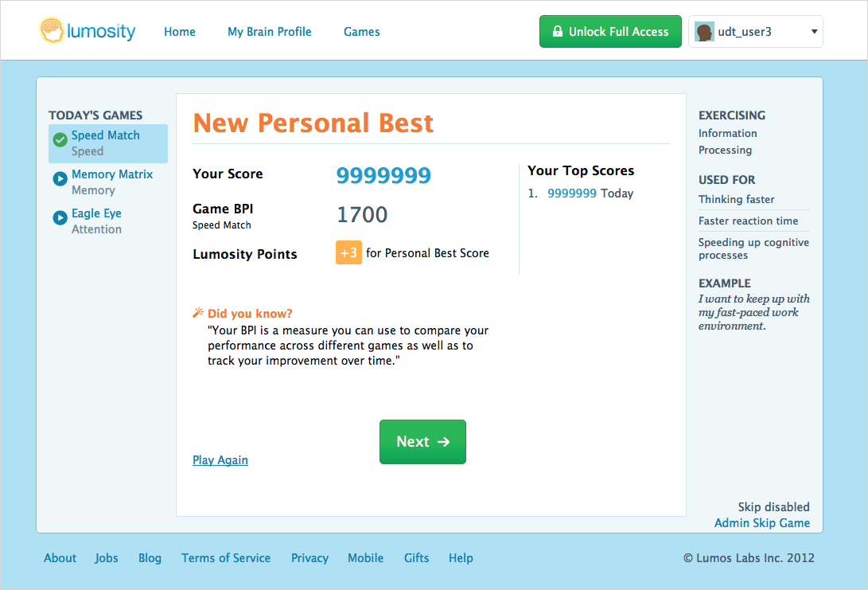Click the Today label in top scores
This screenshot has width=868, height=590.
617,193
